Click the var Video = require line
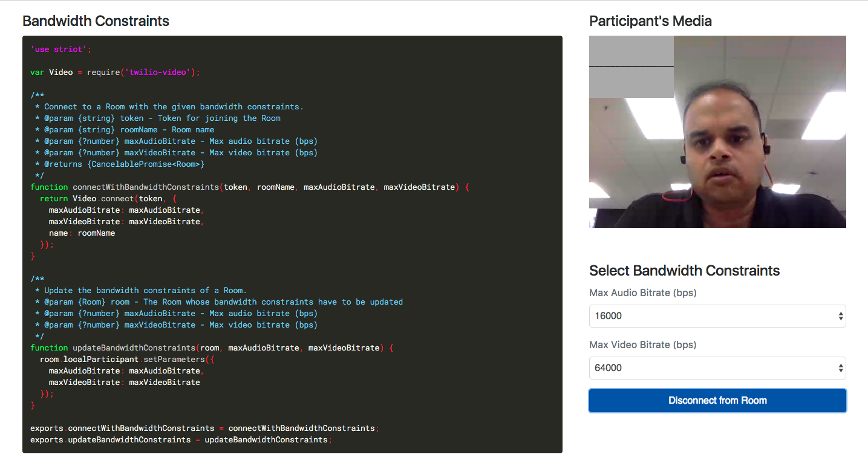 click(x=115, y=73)
